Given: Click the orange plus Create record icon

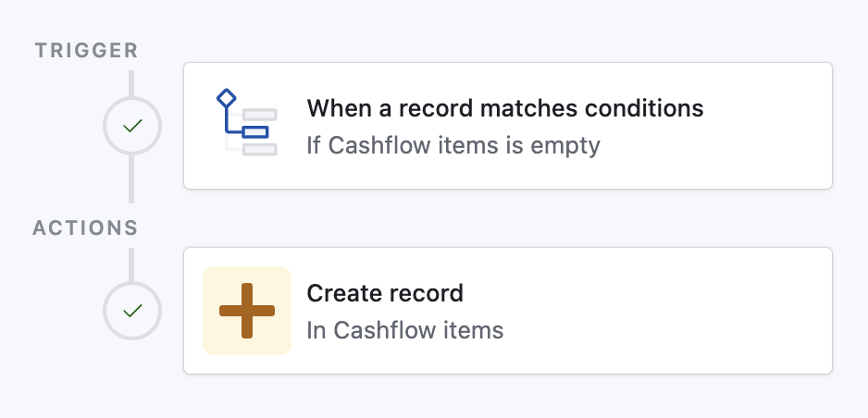Looking at the screenshot, I should (247, 311).
